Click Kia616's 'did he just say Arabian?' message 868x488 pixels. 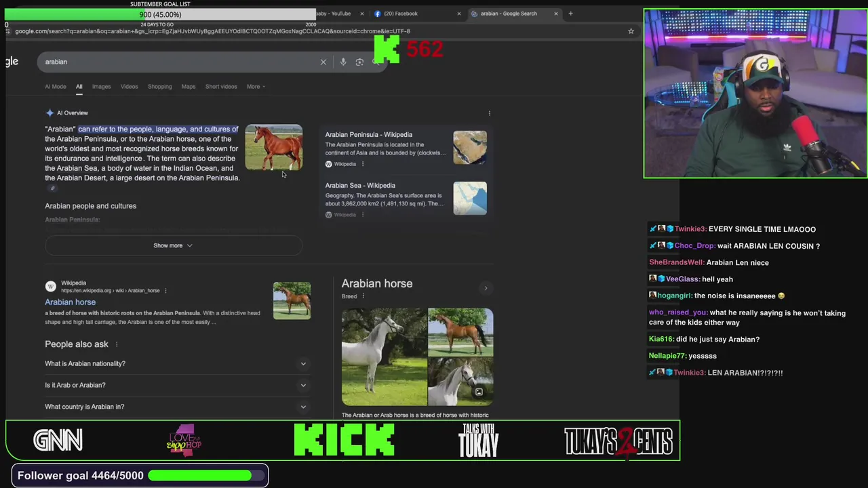click(704, 339)
